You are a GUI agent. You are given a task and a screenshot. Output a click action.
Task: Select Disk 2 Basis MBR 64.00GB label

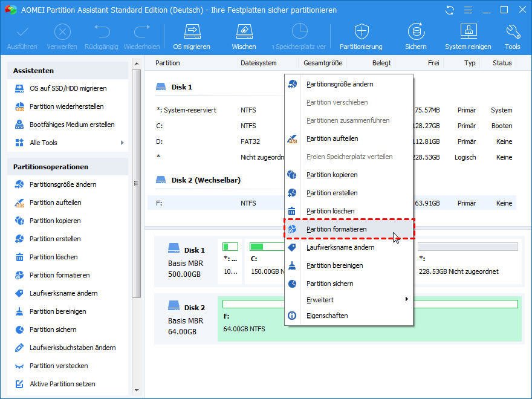[186, 319]
